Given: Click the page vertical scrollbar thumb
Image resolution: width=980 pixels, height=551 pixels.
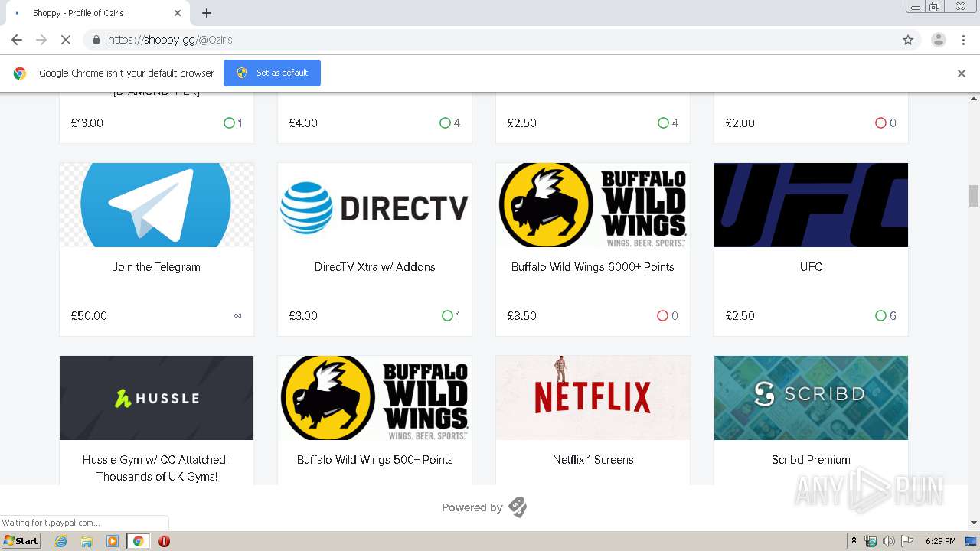Looking at the screenshot, I should click(974, 196).
